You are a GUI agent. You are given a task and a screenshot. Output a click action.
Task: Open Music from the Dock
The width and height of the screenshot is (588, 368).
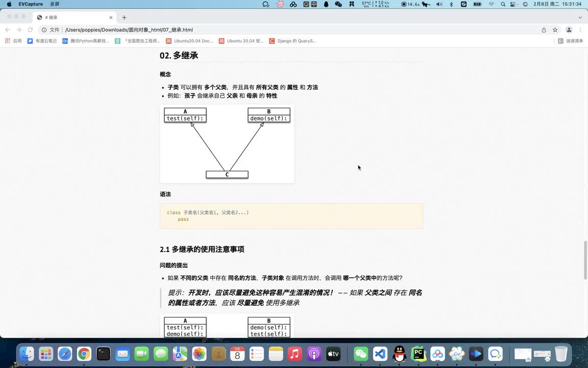tap(295, 354)
